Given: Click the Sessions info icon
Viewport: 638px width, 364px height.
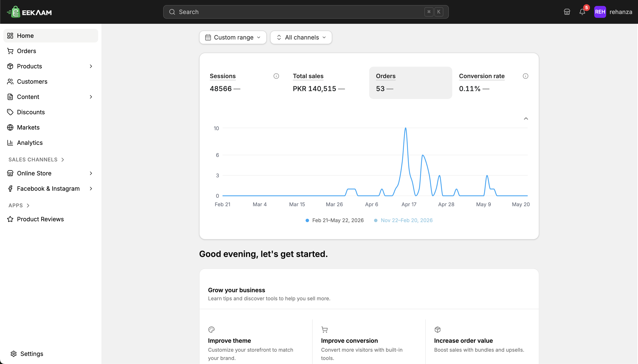Looking at the screenshot, I should pyautogui.click(x=276, y=76).
